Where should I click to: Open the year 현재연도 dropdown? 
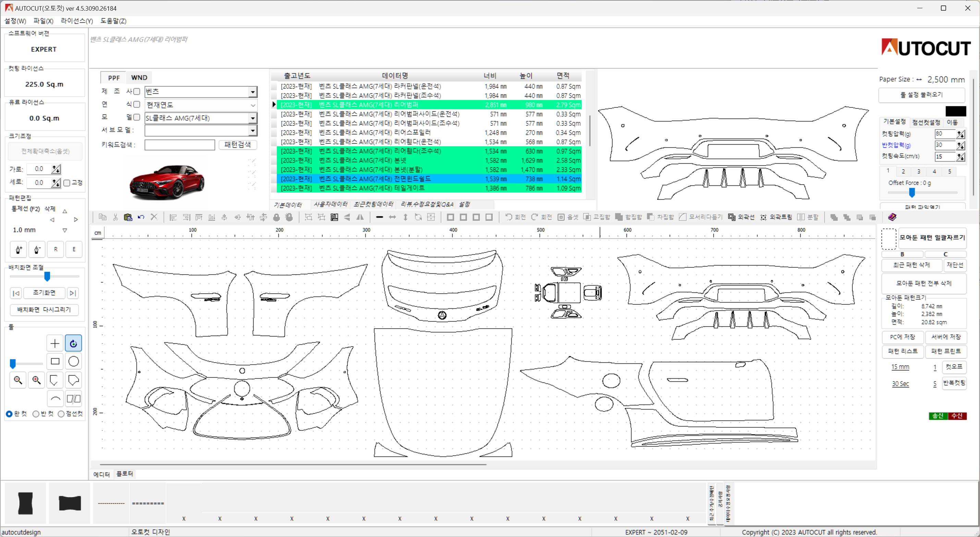click(x=253, y=105)
